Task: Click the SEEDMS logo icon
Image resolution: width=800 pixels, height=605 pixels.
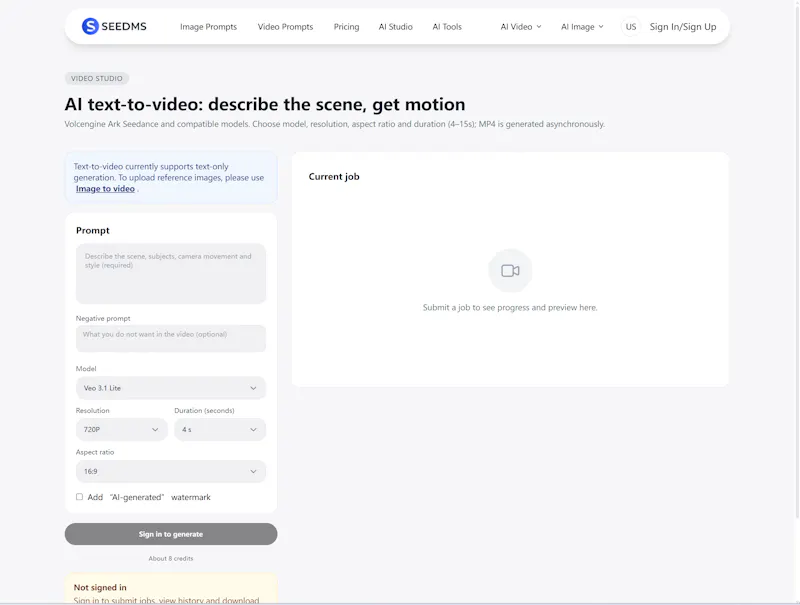Action: pos(90,27)
